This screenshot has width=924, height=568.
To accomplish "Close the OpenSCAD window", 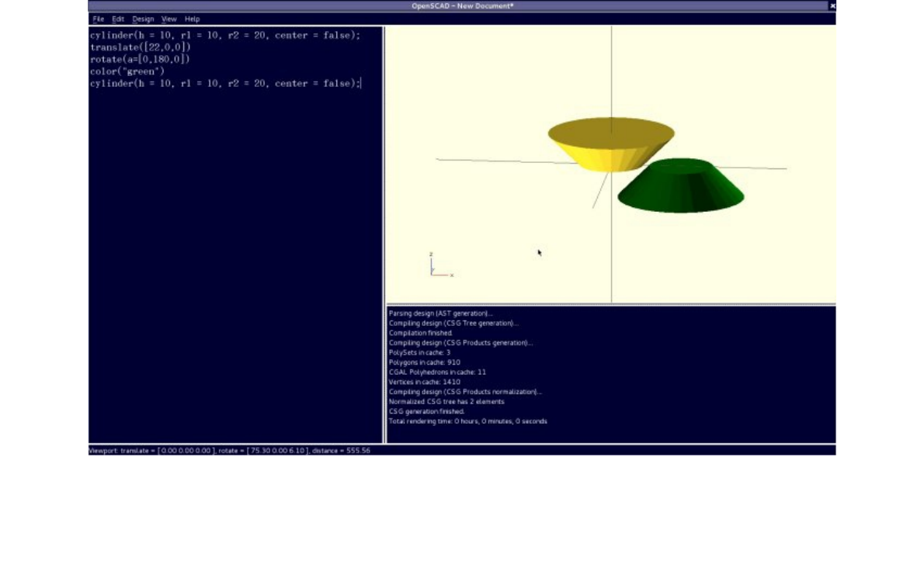I will (832, 6).
